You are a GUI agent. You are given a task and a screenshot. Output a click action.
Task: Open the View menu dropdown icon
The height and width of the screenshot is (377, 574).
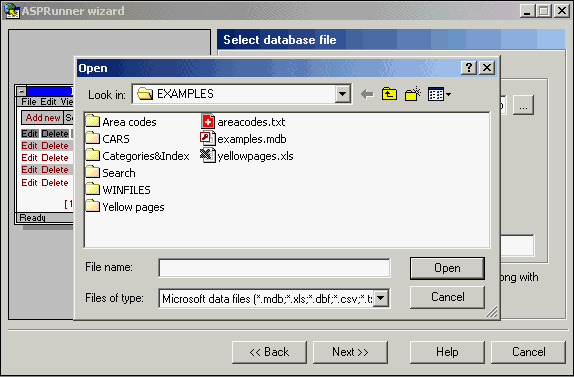(x=439, y=94)
